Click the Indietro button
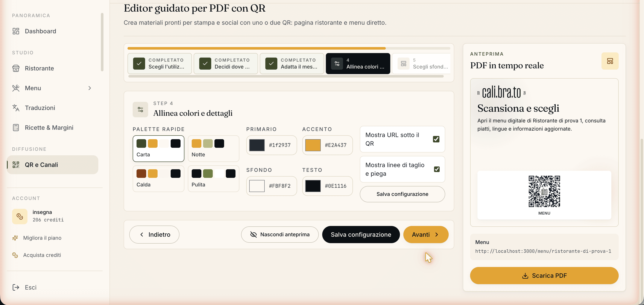This screenshot has height=305, width=644. (154, 235)
